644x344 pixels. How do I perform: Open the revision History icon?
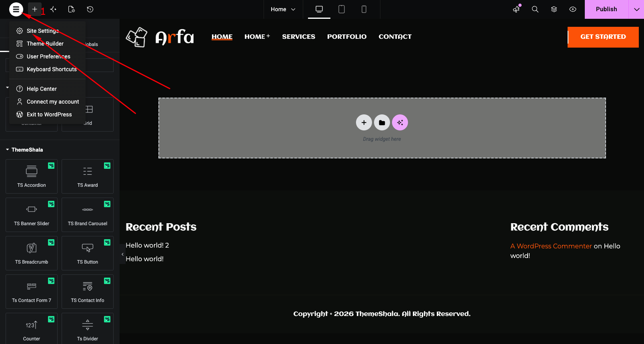tap(90, 9)
